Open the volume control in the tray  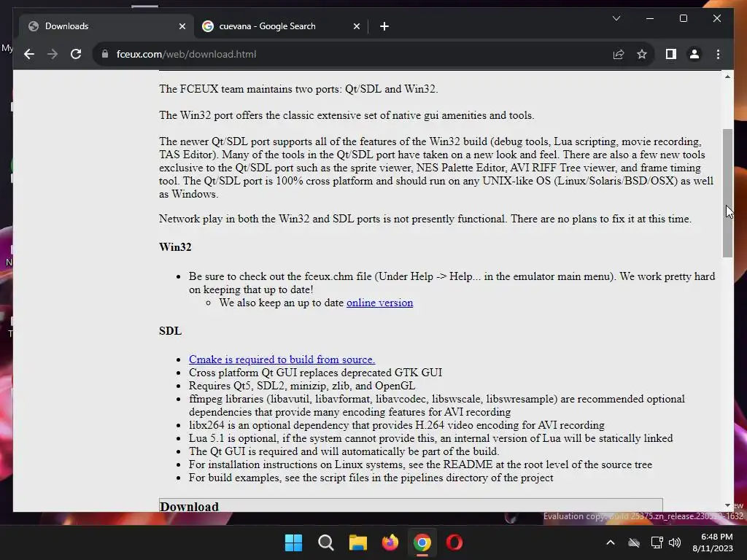click(675, 542)
